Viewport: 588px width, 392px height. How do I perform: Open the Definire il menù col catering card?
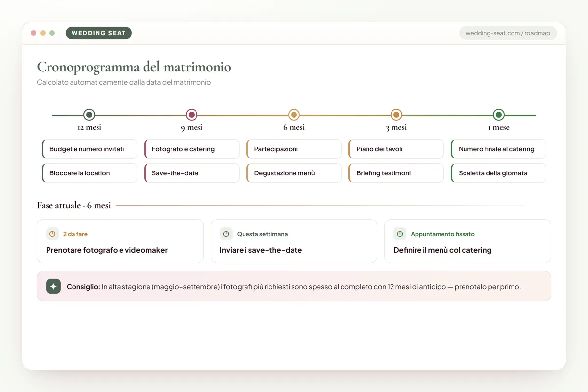467,241
